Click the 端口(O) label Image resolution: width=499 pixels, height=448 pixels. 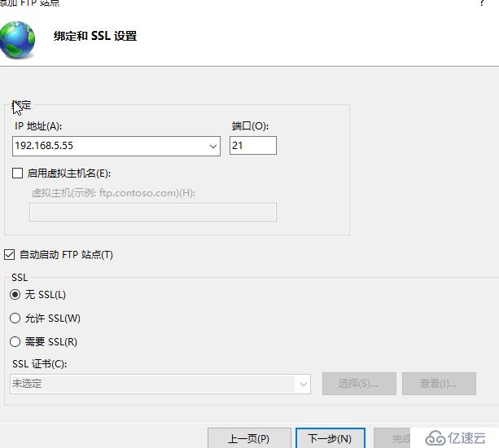[x=250, y=126]
